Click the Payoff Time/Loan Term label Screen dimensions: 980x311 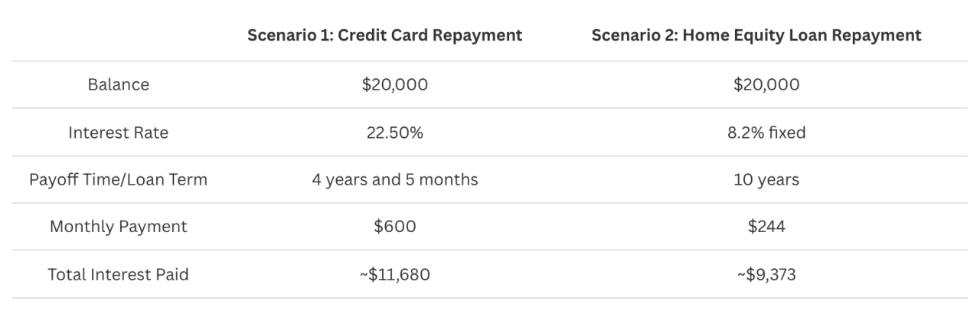tap(119, 180)
